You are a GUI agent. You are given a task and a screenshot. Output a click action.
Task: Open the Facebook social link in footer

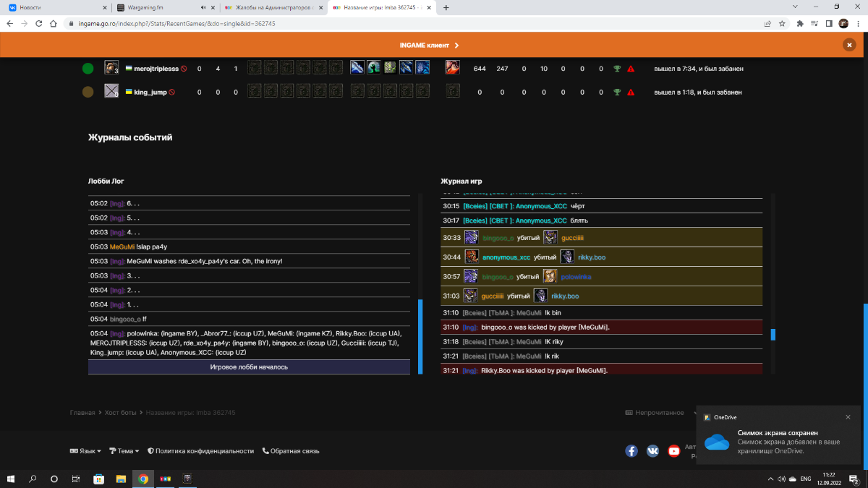[631, 450]
